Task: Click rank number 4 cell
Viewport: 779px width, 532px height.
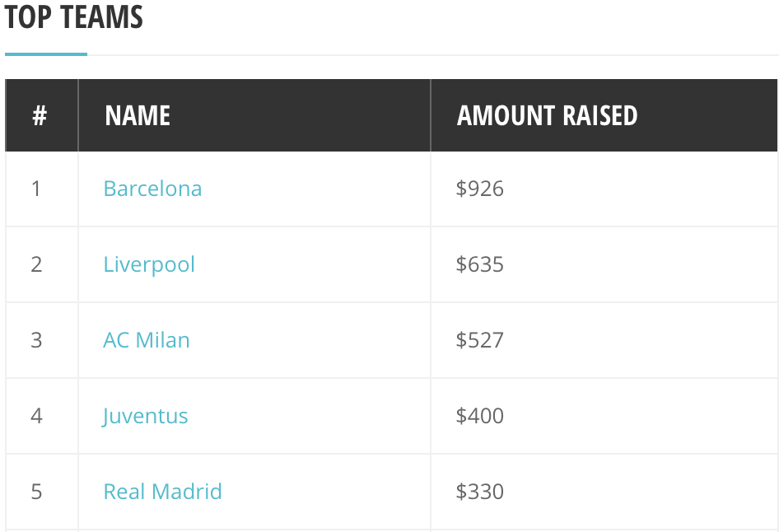Action: point(42,416)
